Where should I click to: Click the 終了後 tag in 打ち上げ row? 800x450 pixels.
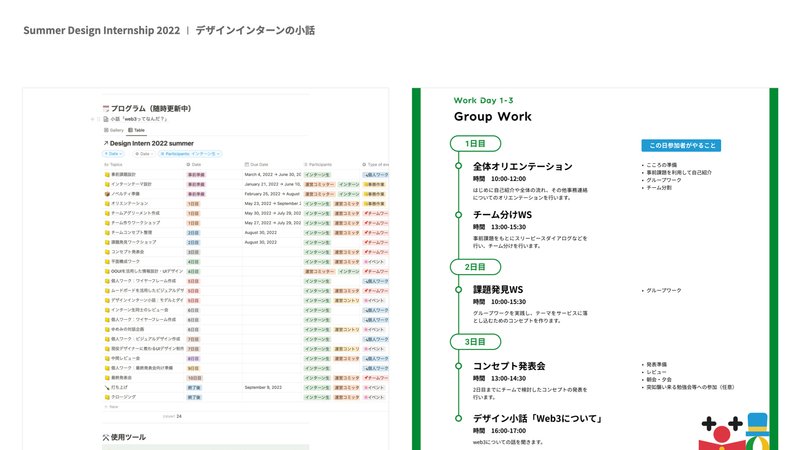point(194,388)
